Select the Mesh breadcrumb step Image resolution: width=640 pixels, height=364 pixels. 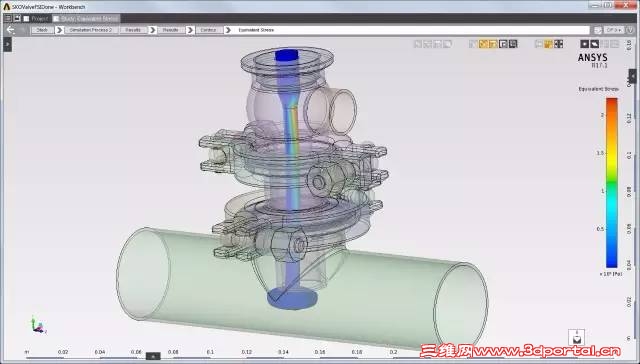[x=42, y=30]
